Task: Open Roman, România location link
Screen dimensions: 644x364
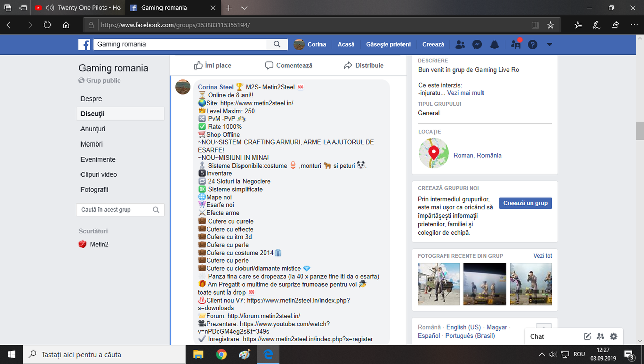Action: pos(477,155)
